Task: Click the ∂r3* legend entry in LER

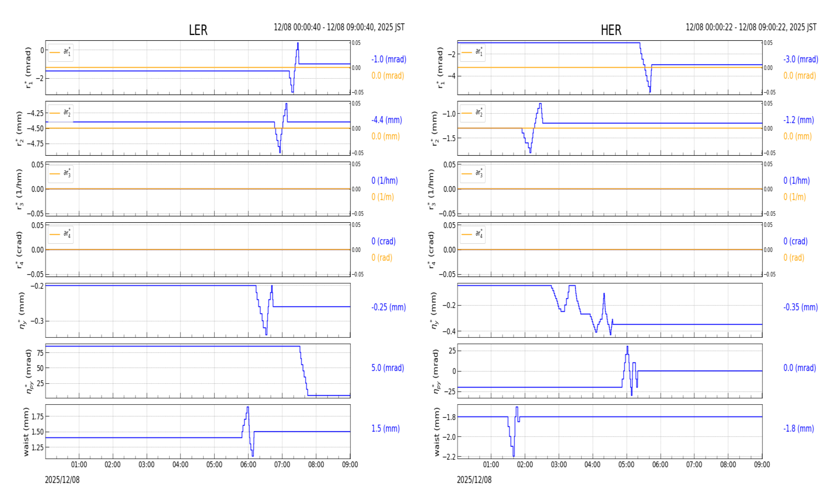Action: tap(61, 173)
